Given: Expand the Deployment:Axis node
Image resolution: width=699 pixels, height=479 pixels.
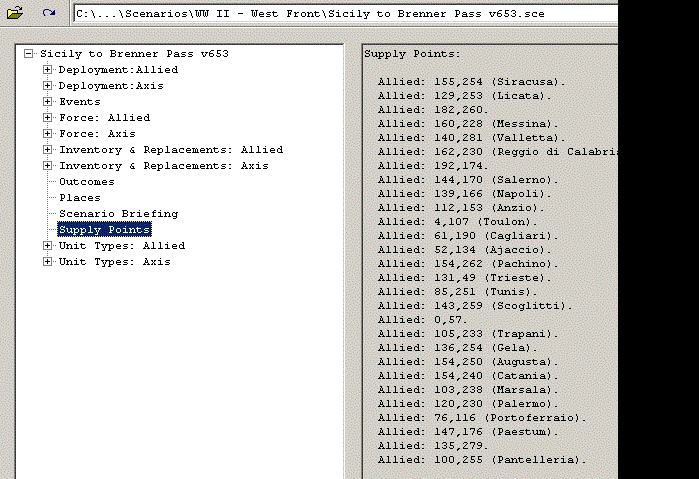Looking at the screenshot, I should 47,86.
